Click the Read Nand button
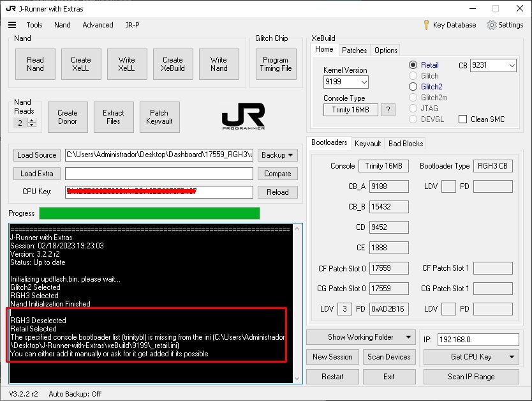This screenshot has height=401, width=532. [x=35, y=64]
